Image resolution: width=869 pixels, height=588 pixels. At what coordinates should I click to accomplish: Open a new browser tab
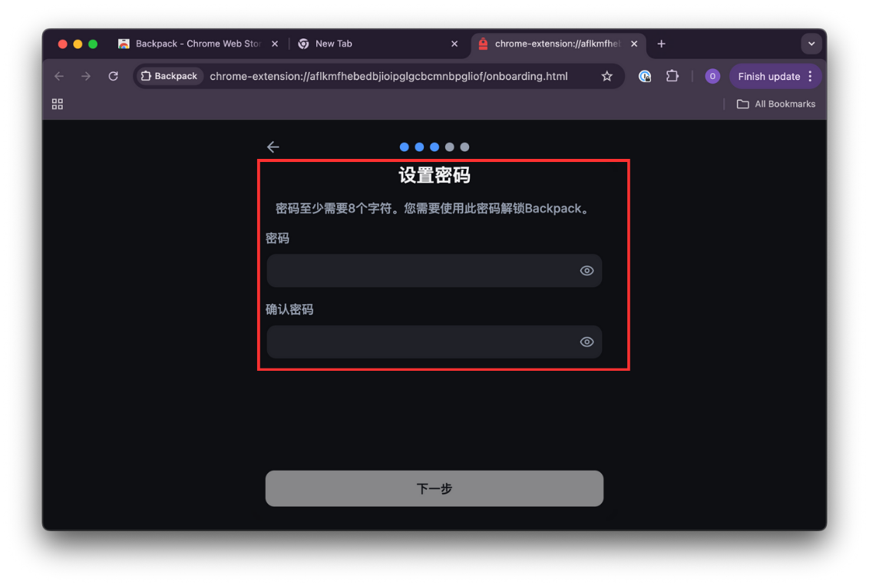click(661, 44)
